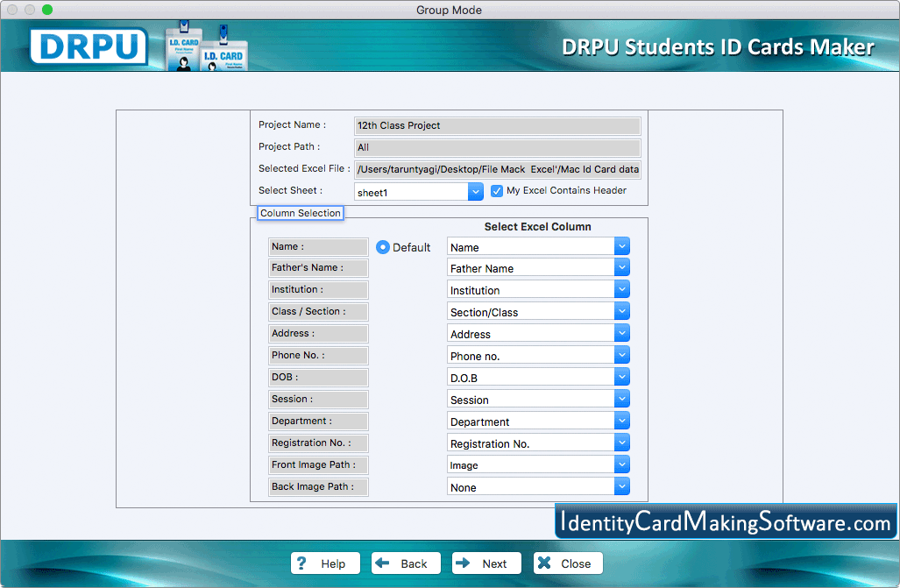Click the Selected Excel File path field
Image resolution: width=900 pixels, height=588 pixels.
(x=498, y=169)
